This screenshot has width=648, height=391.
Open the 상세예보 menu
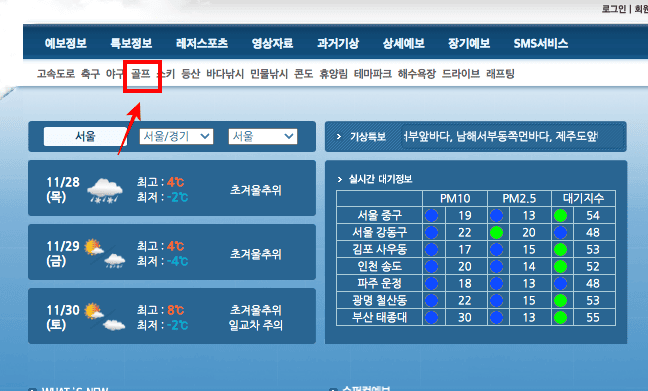pyautogui.click(x=403, y=43)
